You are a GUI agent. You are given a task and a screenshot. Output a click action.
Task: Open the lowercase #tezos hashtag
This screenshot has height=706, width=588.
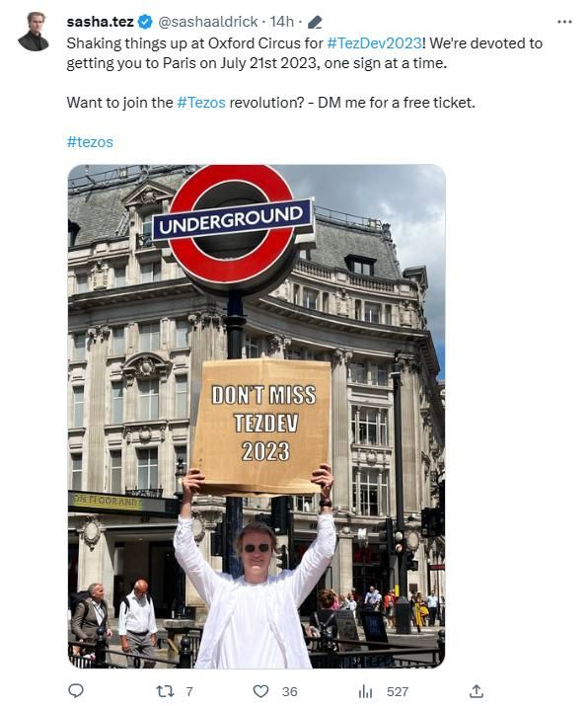pos(90,142)
